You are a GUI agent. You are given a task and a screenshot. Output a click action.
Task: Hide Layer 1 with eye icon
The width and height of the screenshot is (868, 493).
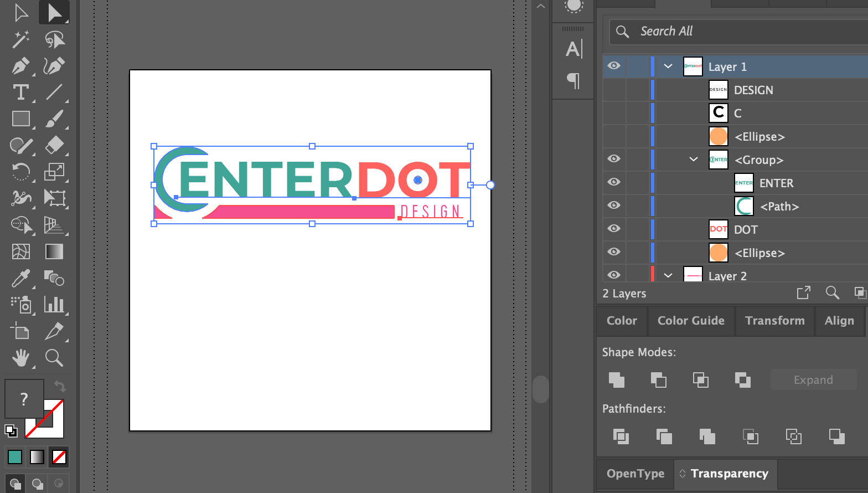tap(614, 66)
